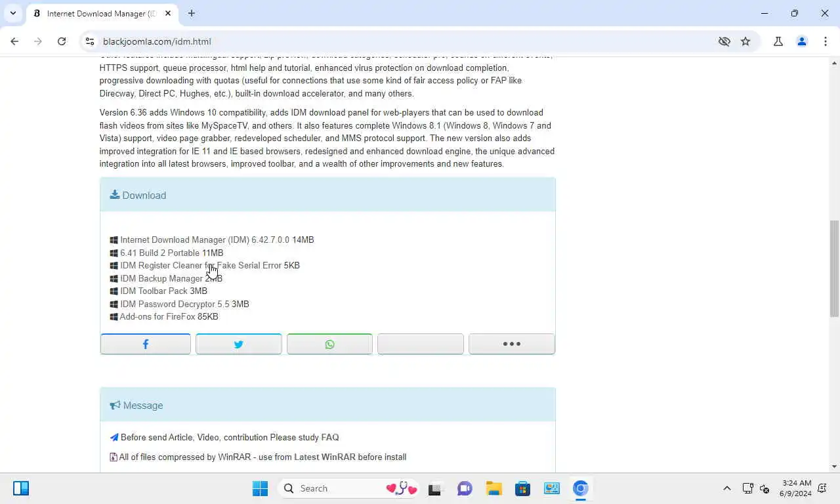Open Task View on the taskbar
The width and height of the screenshot is (840, 504).
pos(434,488)
